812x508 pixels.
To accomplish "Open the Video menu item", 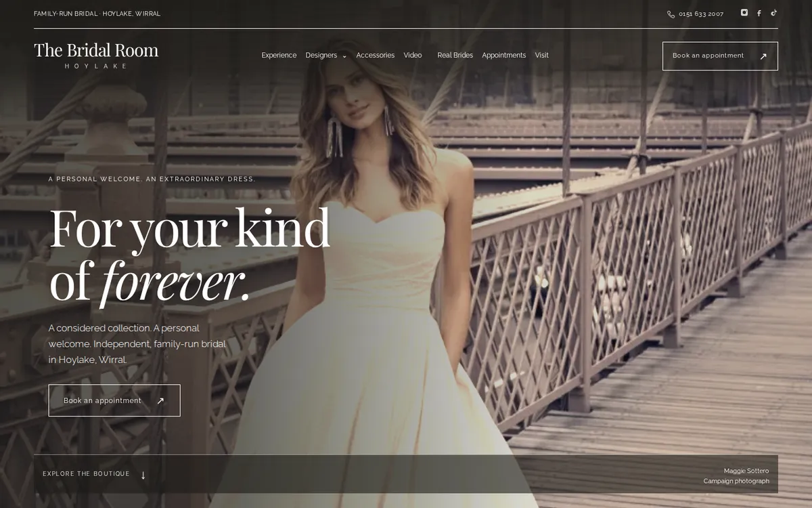I will click(x=413, y=56).
